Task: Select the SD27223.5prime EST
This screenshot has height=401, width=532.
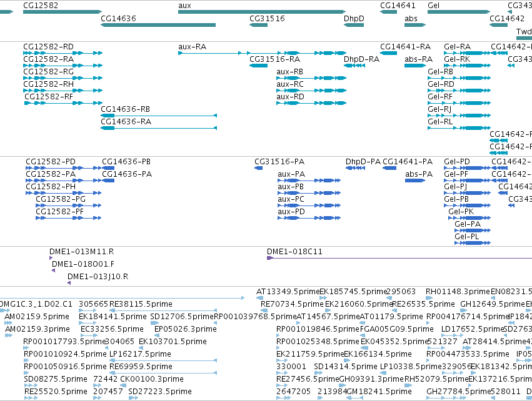Action: click(133, 398)
